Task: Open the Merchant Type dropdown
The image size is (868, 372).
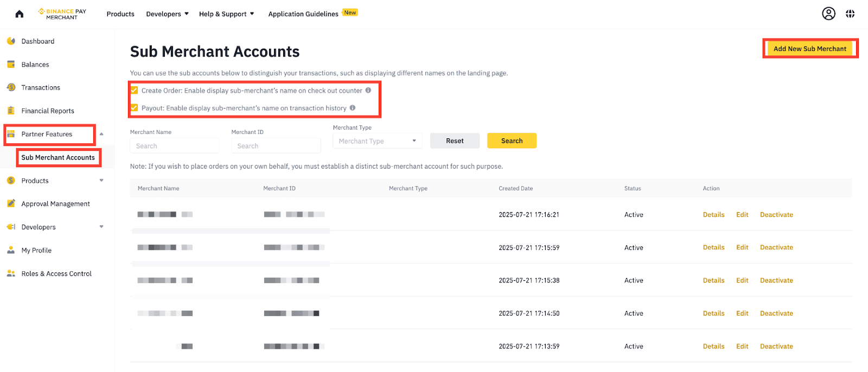Action: click(x=377, y=141)
